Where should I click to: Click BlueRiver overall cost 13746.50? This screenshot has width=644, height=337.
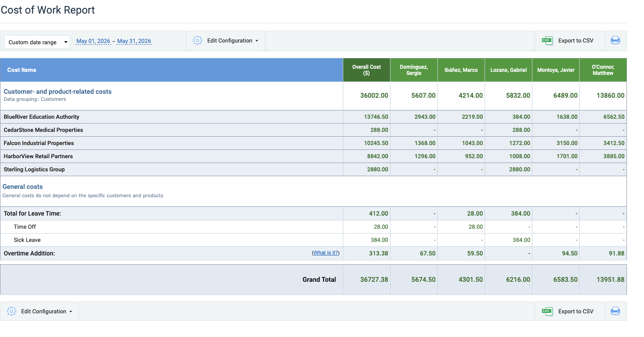coord(376,117)
